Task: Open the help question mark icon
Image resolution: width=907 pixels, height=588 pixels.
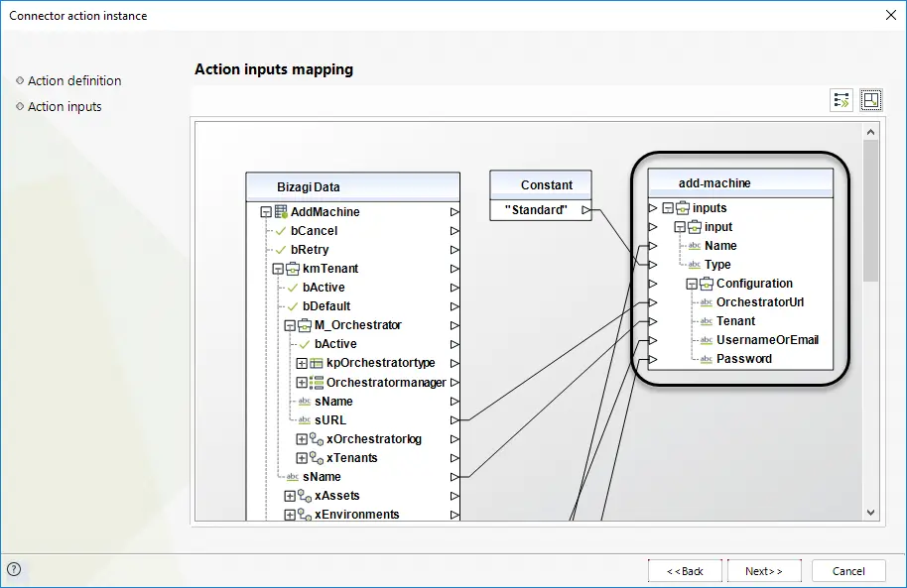Action: (x=14, y=569)
